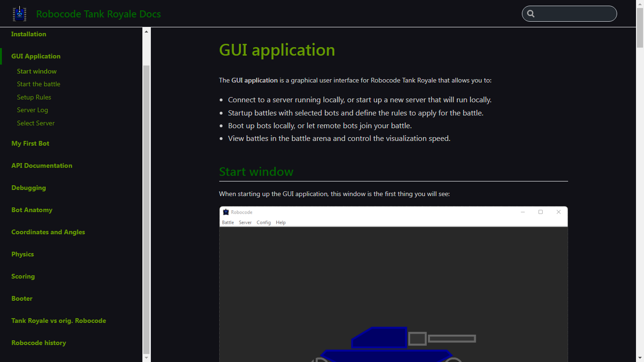Open API Documentation page

(42, 165)
